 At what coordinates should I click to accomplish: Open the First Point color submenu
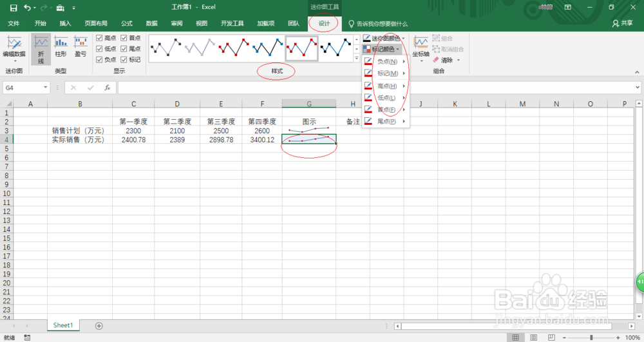pos(386,109)
